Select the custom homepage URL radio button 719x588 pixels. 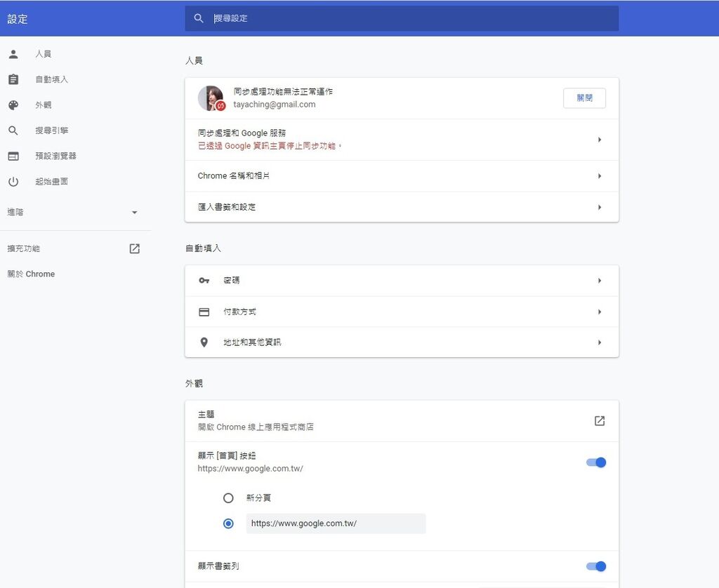pos(228,523)
